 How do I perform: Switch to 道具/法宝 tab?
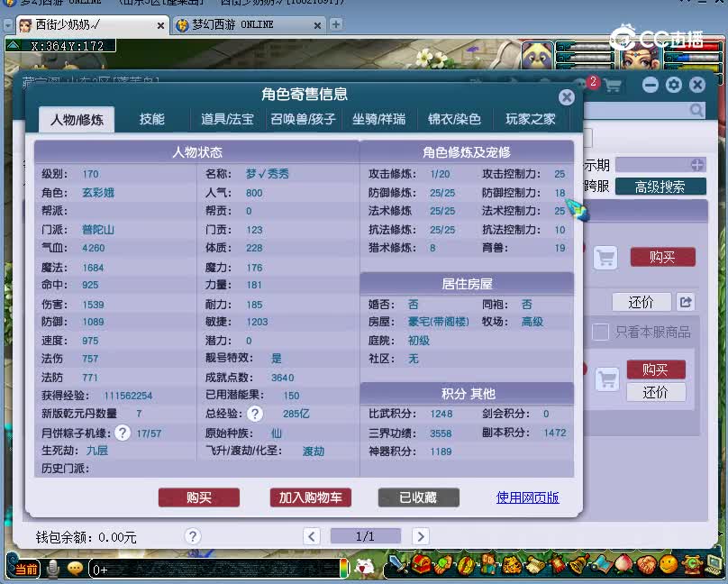click(227, 119)
